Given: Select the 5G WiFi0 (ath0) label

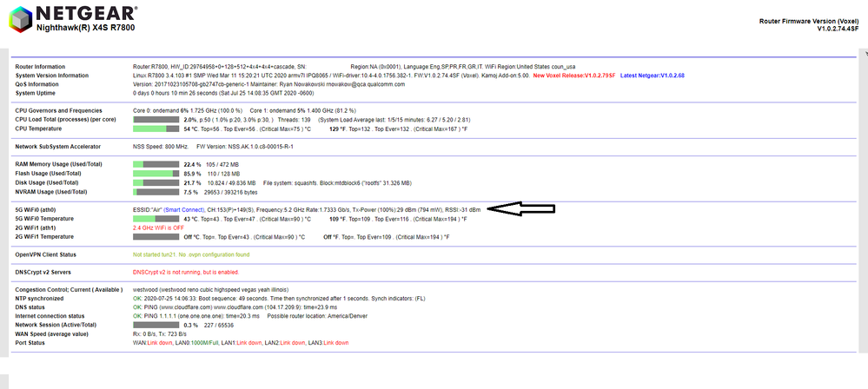Looking at the screenshot, I should [36, 210].
